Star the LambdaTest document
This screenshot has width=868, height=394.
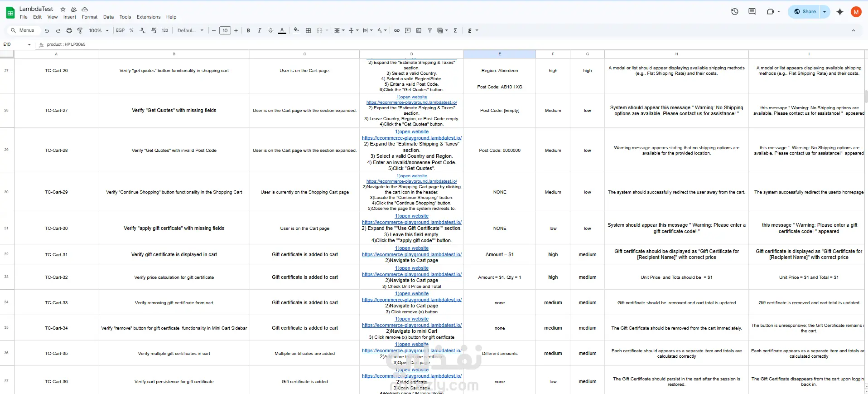click(63, 9)
